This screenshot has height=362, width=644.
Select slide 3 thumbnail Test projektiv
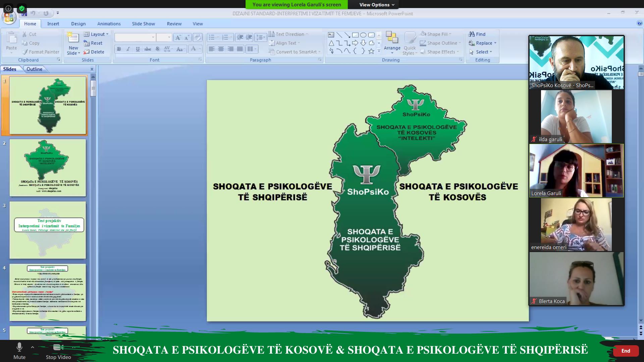pos(48,230)
